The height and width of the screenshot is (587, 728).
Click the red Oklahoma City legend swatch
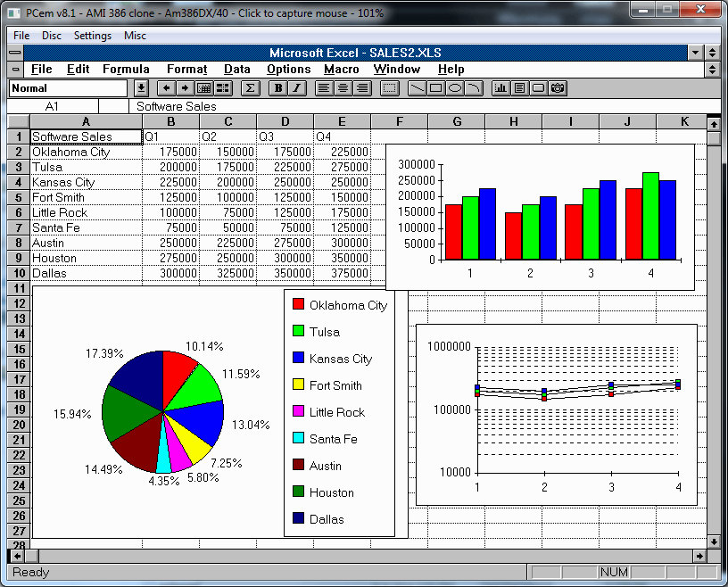[x=298, y=304]
